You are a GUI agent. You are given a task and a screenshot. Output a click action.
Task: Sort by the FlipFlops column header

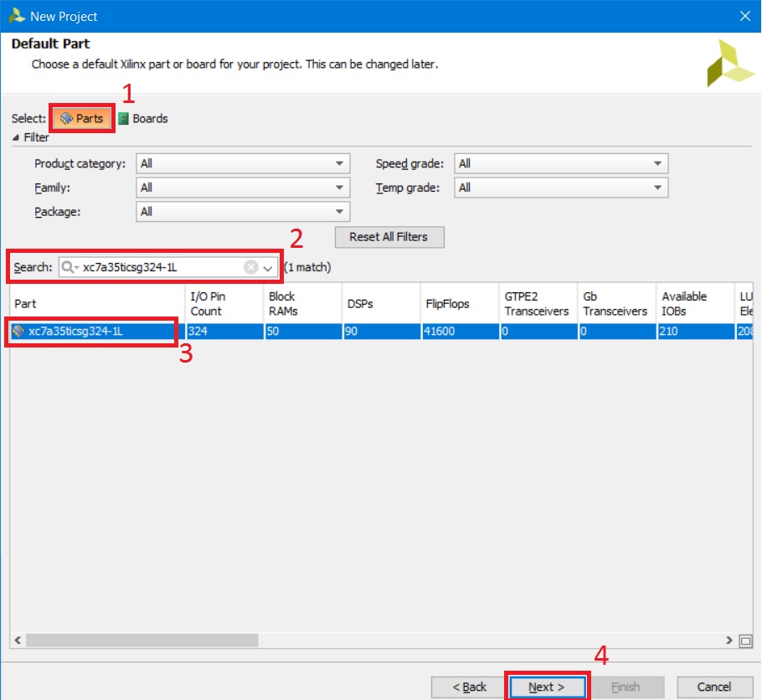point(447,304)
